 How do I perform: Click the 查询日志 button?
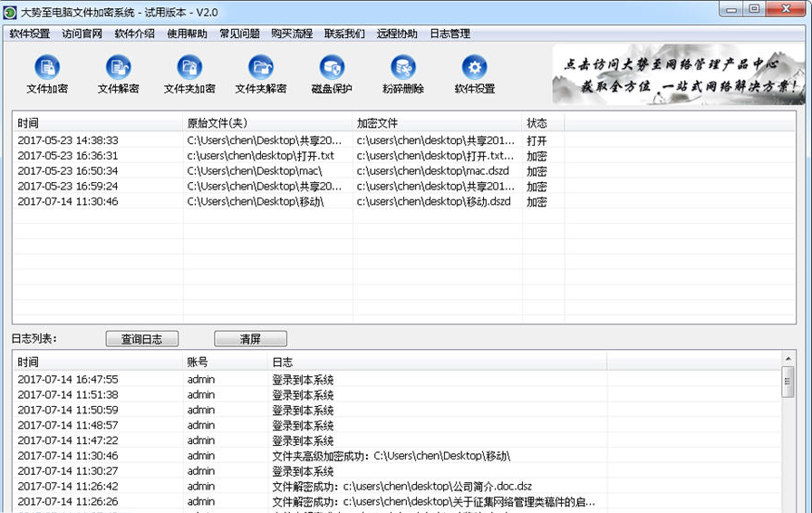pos(141,339)
